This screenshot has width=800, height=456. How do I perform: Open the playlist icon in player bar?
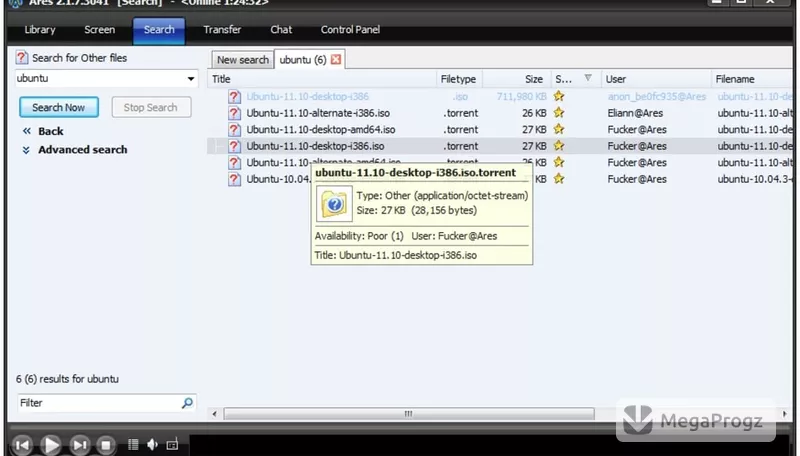coord(133,445)
